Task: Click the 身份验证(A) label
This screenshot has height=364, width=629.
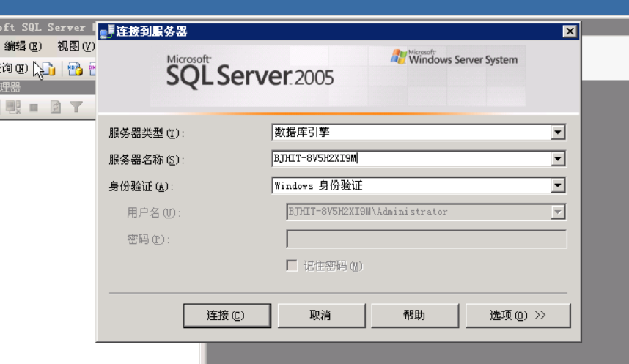Action: point(141,187)
